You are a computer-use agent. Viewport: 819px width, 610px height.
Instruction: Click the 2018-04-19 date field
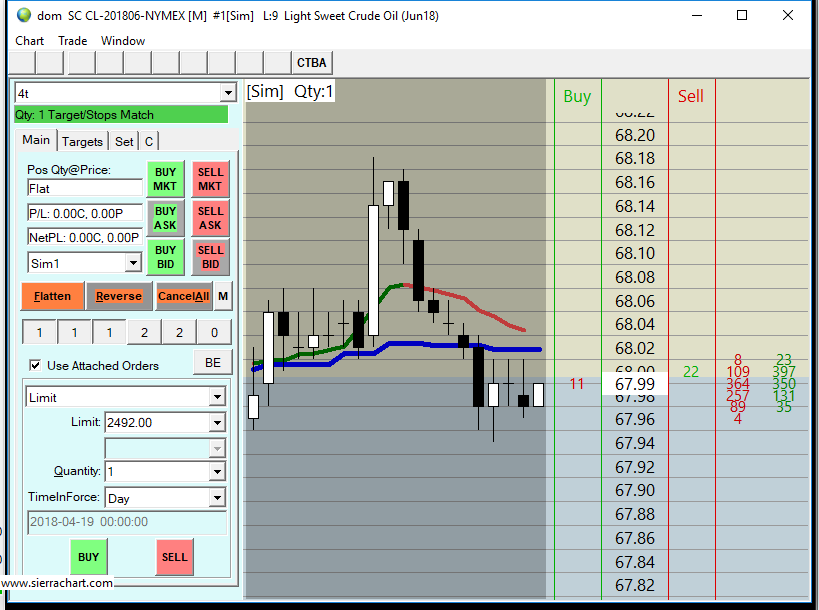[127, 522]
